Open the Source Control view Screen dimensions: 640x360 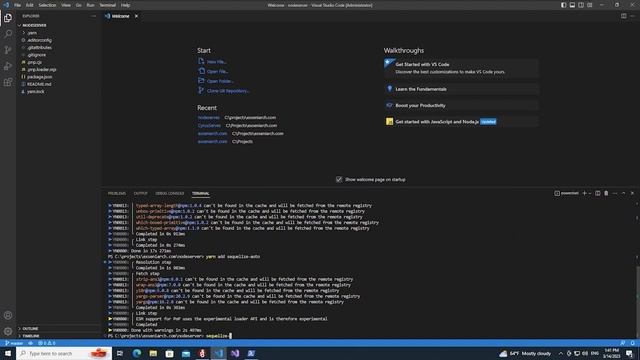[8, 50]
